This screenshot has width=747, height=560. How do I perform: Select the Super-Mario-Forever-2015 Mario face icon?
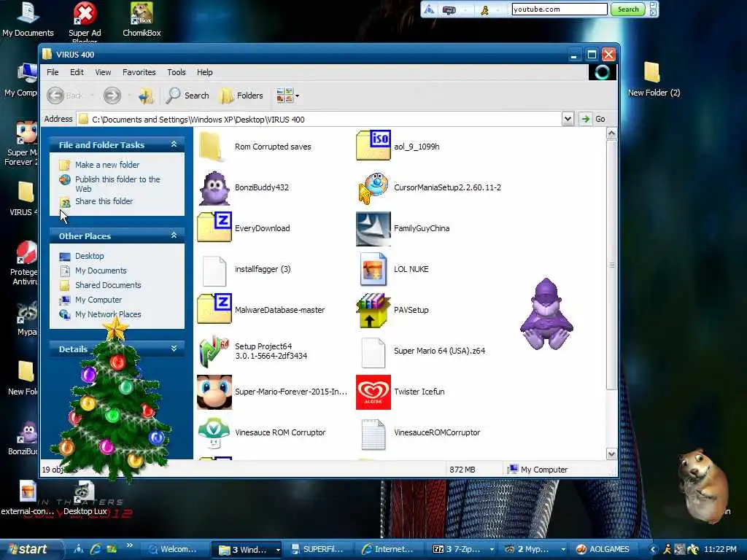(214, 392)
